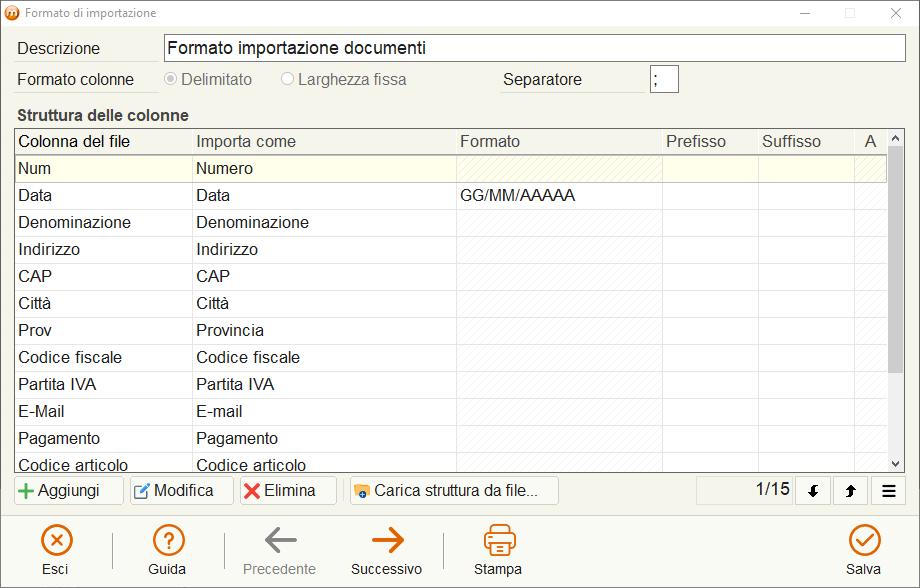The image size is (920, 588).
Task: Open the hamburger menu button
Action: pyautogui.click(x=888, y=491)
